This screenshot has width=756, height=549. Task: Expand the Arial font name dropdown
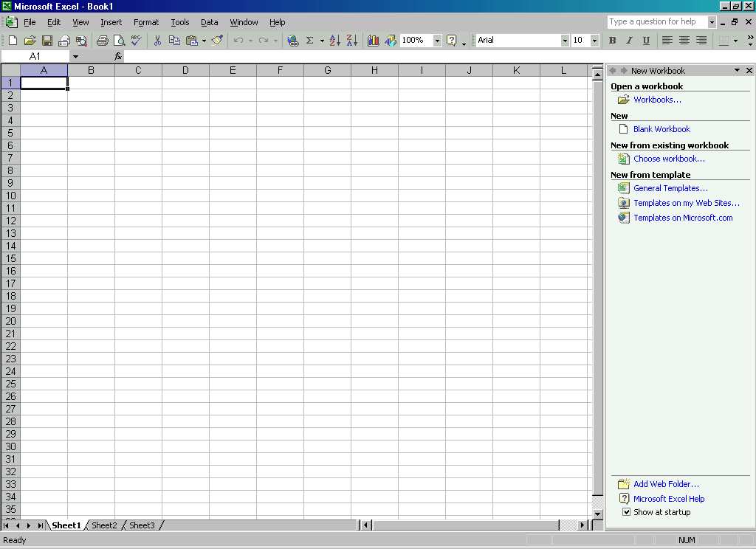point(565,41)
